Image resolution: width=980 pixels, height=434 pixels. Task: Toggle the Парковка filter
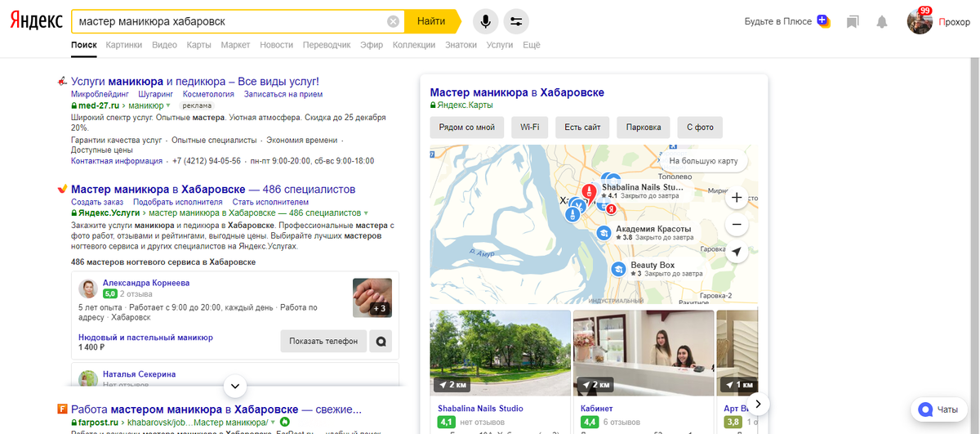click(x=644, y=128)
